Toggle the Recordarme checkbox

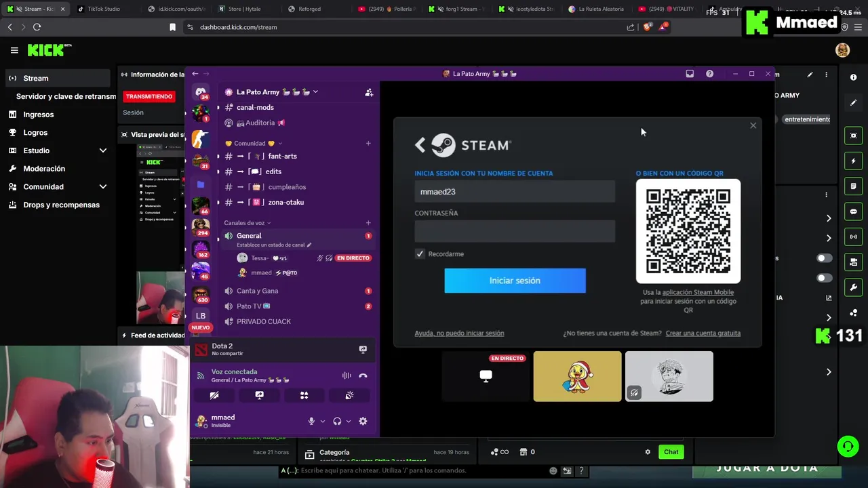(x=420, y=253)
